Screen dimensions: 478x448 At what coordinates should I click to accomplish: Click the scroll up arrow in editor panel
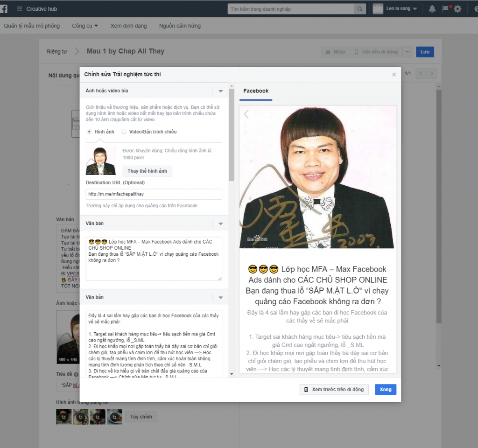click(x=232, y=86)
